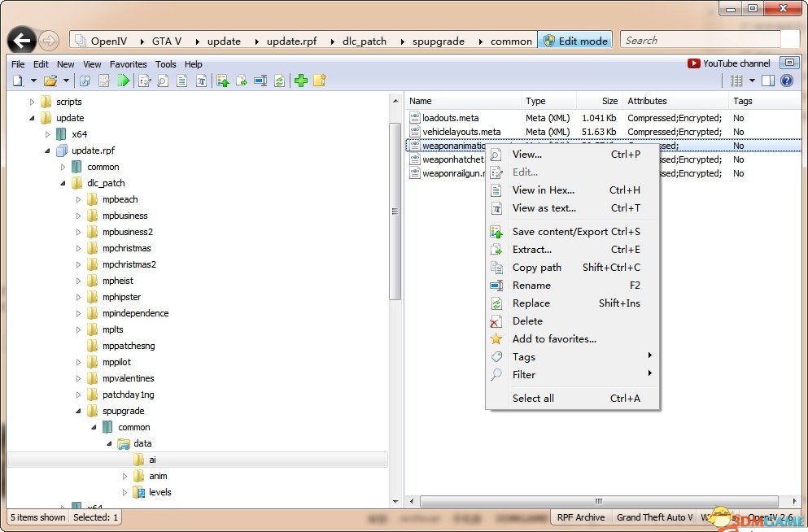Click the hex view document icon in toolbar
This screenshot has width=808, height=532.
(x=182, y=81)
